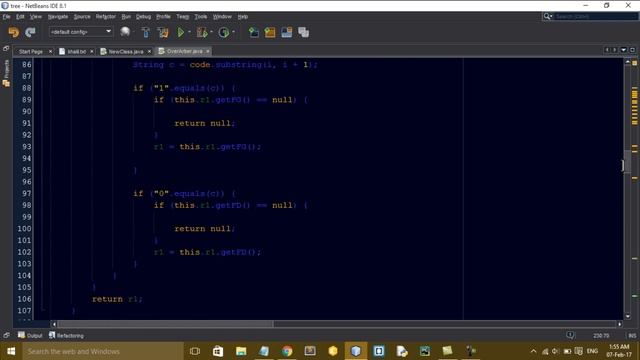Viewport: 640px width, 360px height.
Task: Close the Start Page tab
Action: click(50, 51)
